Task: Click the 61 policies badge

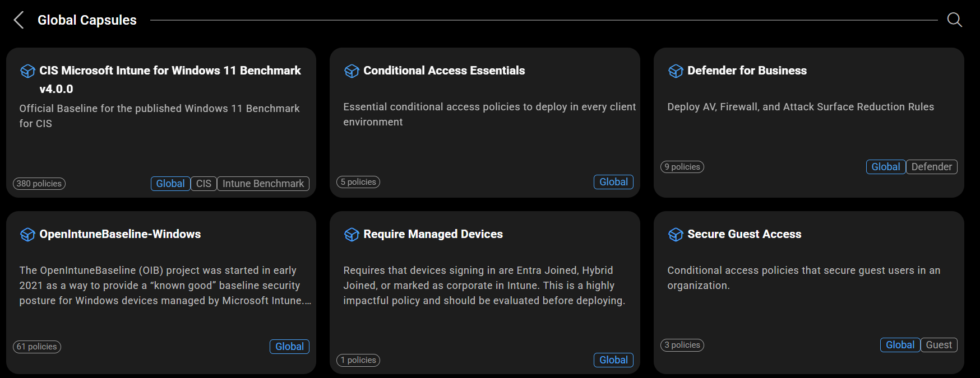Action: click(x=37, y=347)
